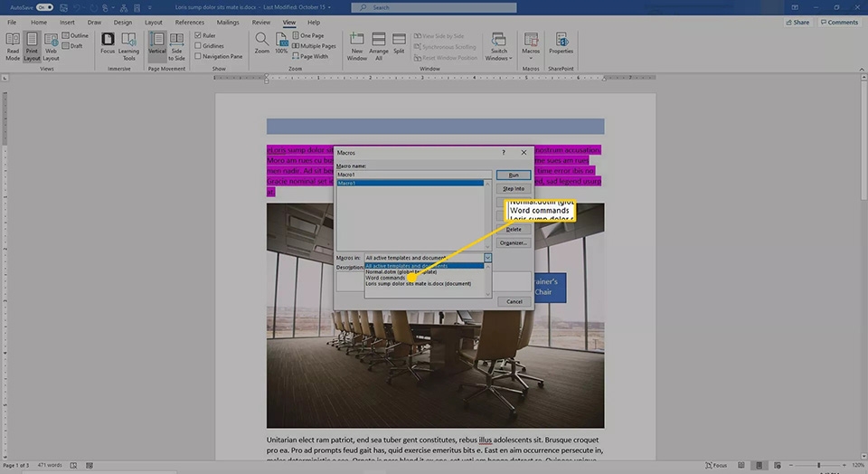Select 'All active templates and documents' option
Image resolution: width=868 pixels, height=474 pixels.
(x=424, y=266)
